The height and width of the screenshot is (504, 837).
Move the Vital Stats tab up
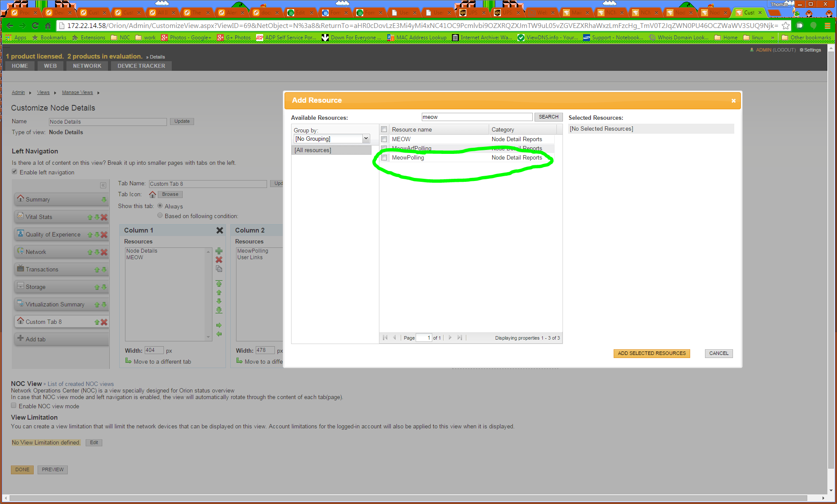point(90,217)
